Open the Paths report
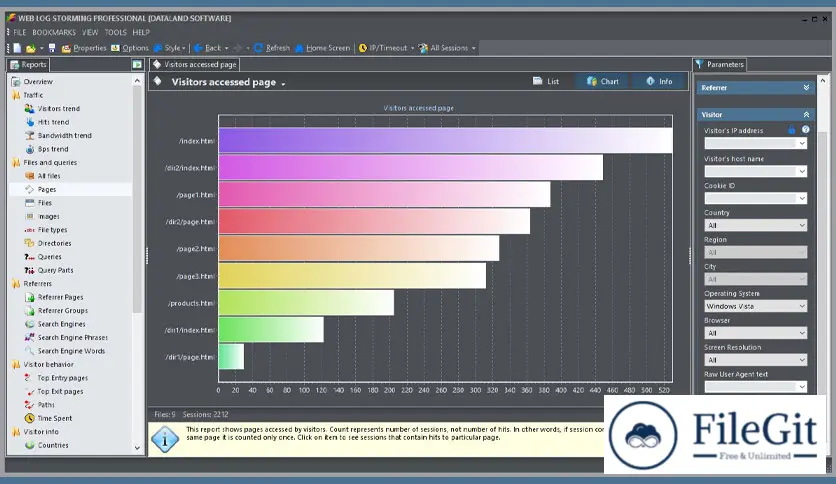The width and height of the screenshot is (836, 484). (45, 405)
